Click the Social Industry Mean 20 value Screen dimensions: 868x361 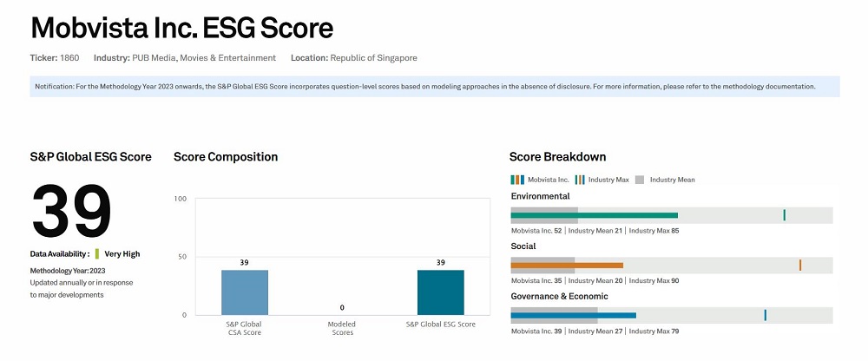pos(595,280)
